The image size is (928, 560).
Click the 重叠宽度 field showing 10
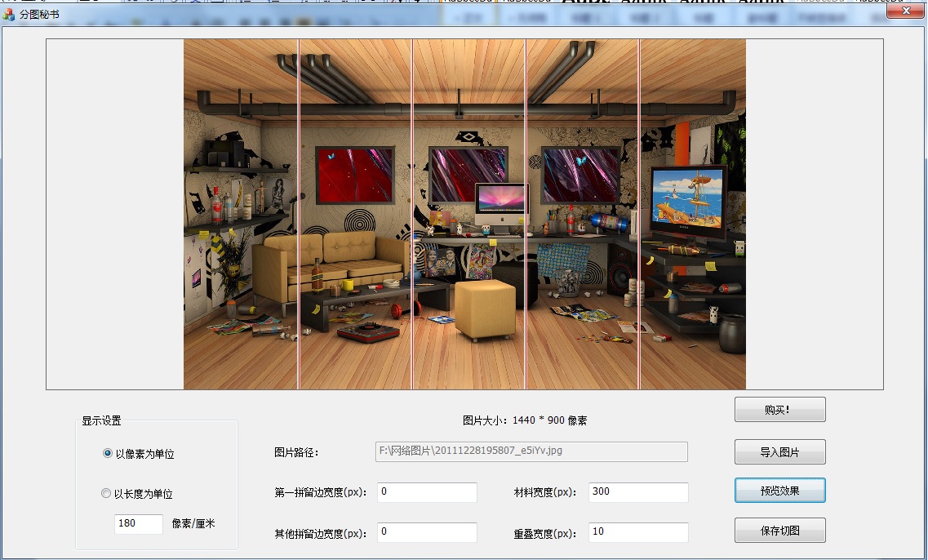tap(638, 532)
